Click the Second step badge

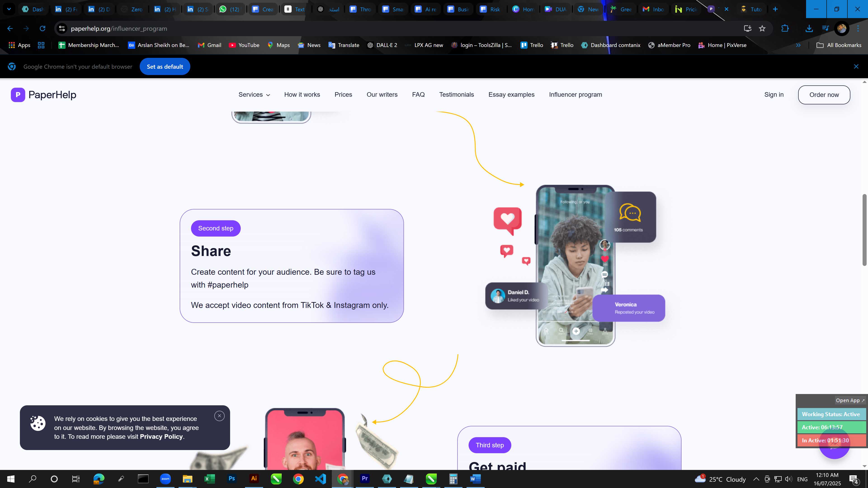pyautogui.click(x=216, y=228)
